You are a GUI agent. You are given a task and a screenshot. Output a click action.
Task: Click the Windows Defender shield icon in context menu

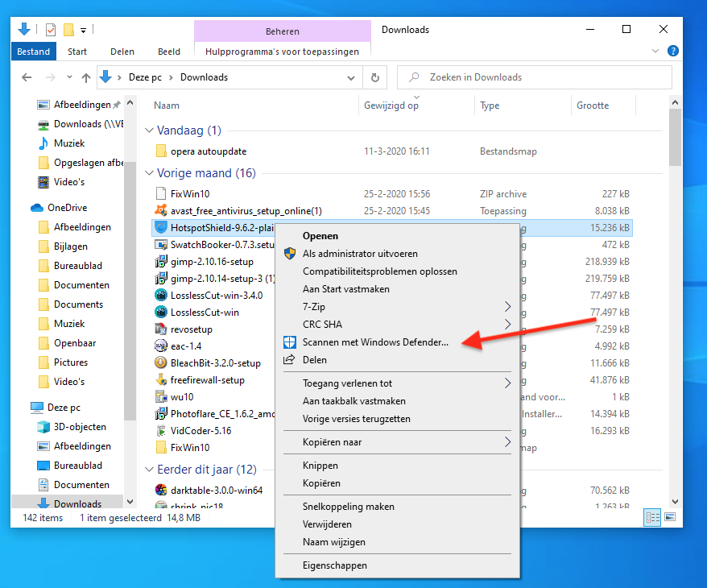click(x=290, y=342)
